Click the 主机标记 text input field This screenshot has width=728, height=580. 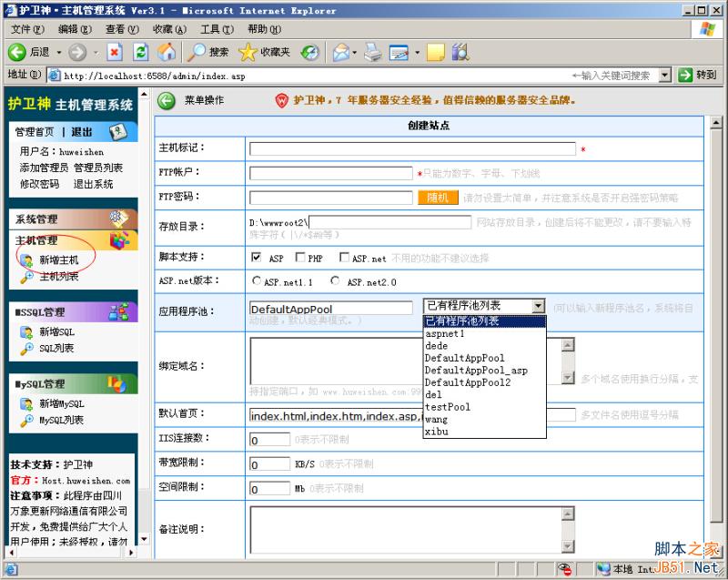click(x=412, y=149)
